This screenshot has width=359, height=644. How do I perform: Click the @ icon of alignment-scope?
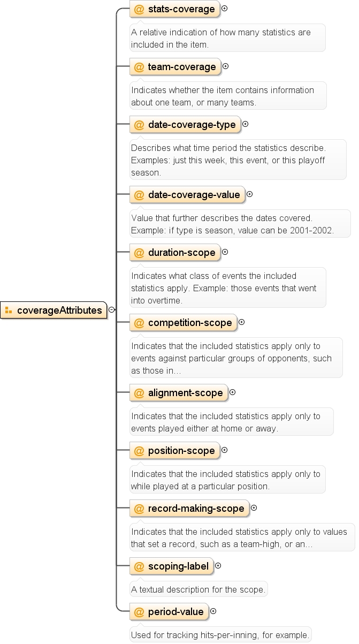pos(139,393)
